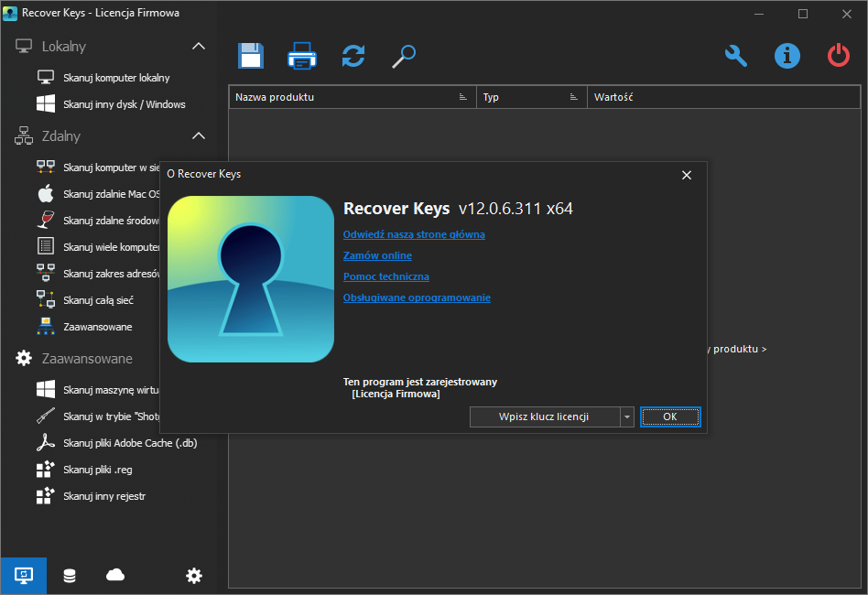Open the Obsługiwane oprogramowanie link
The width and height of the screenshot is (868, 595).
click(417, 297)
